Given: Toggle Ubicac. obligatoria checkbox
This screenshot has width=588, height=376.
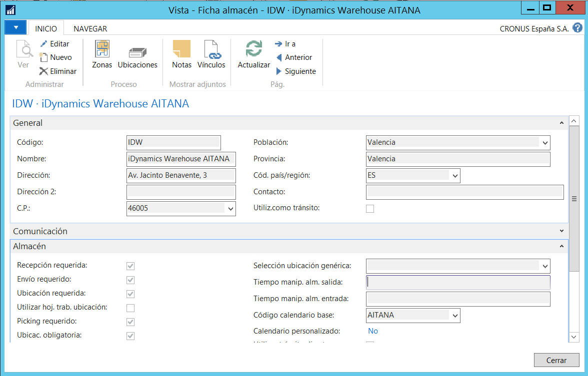Looking at the screenshot, I should 130,336.
